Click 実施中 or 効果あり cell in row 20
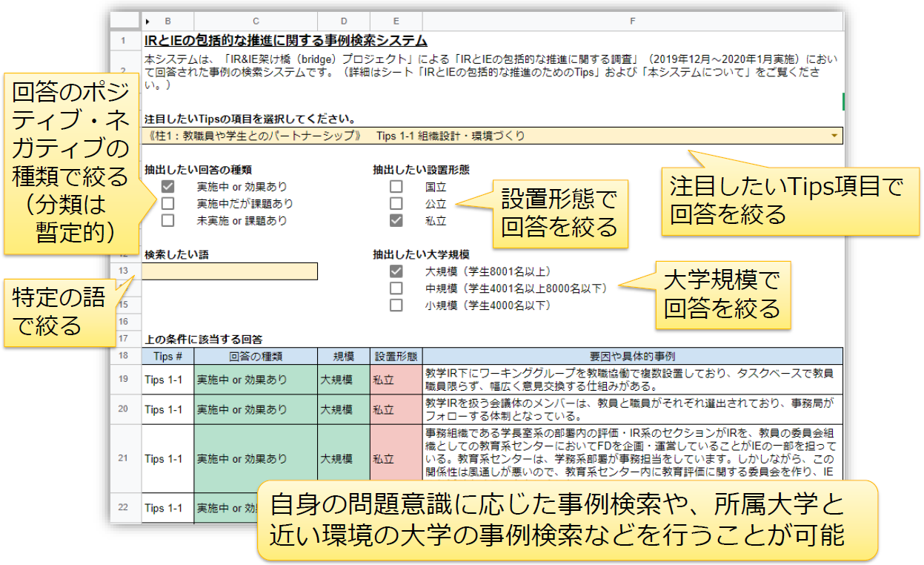Image resolution: width=924 pixels, height=565 pixels. (x=256, y=409)
